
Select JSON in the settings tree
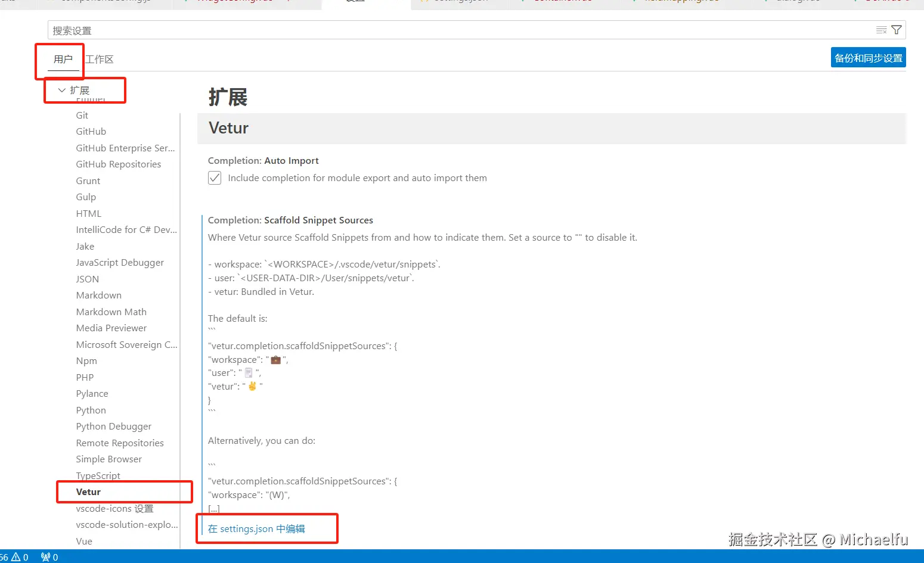[x=88, y=279]
